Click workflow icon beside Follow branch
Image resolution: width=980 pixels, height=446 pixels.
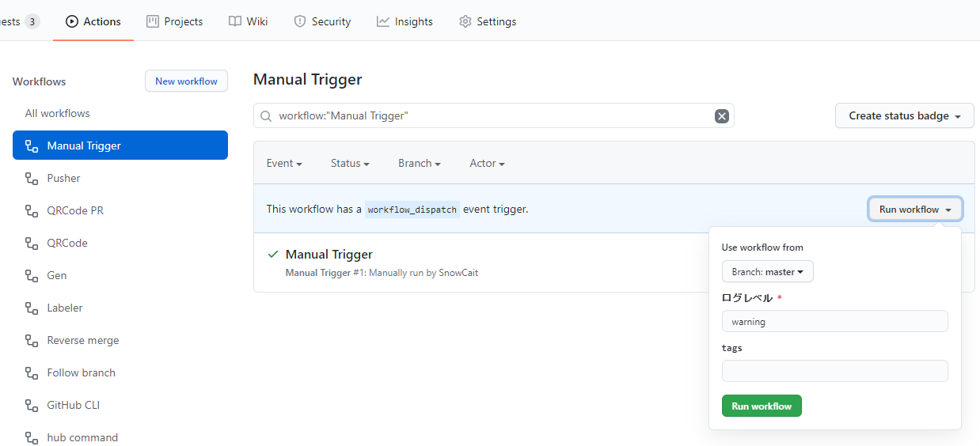[x=32, y=373]
